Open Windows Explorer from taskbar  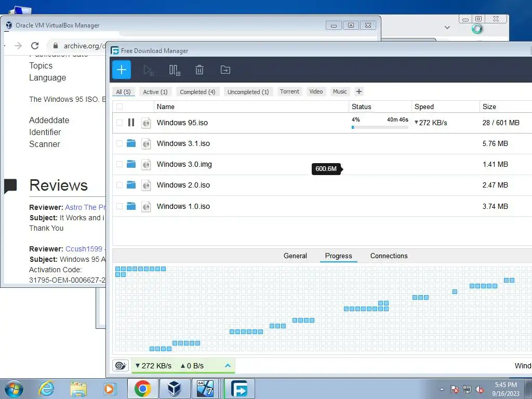coord(78,389)
